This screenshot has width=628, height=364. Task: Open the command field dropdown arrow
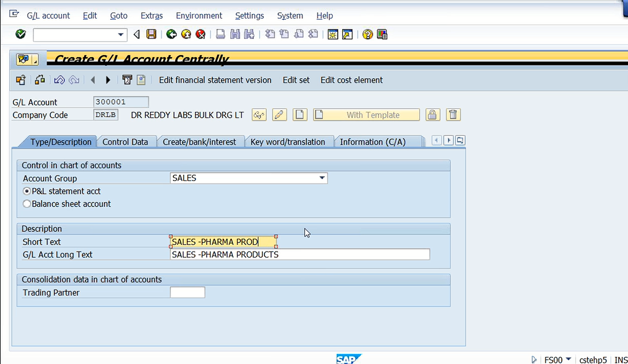[x=120, y=35]
